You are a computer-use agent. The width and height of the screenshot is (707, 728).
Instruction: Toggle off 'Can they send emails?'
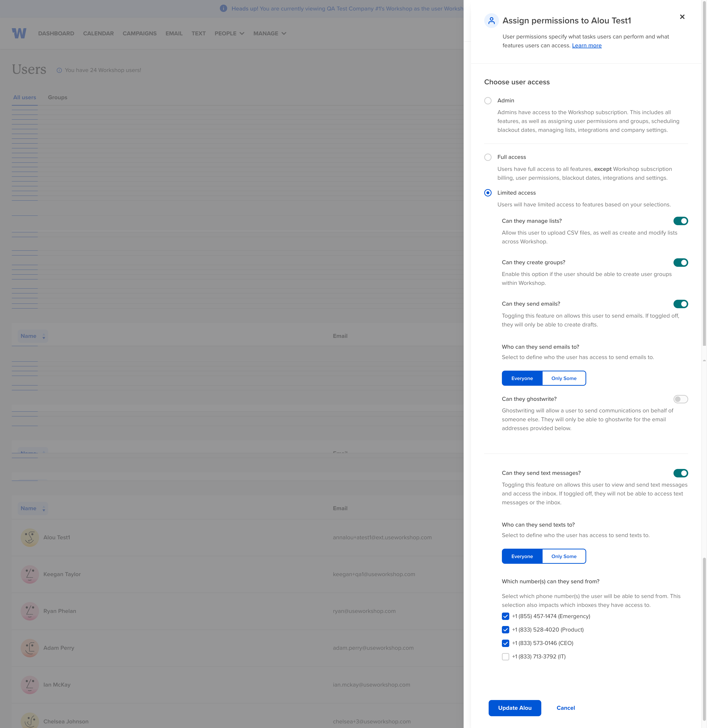[681, 304]
